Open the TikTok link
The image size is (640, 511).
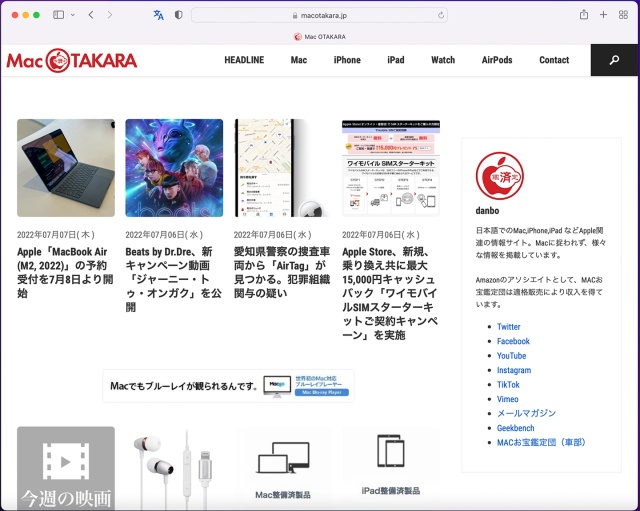pyautogui.click(x=508, y=384)
